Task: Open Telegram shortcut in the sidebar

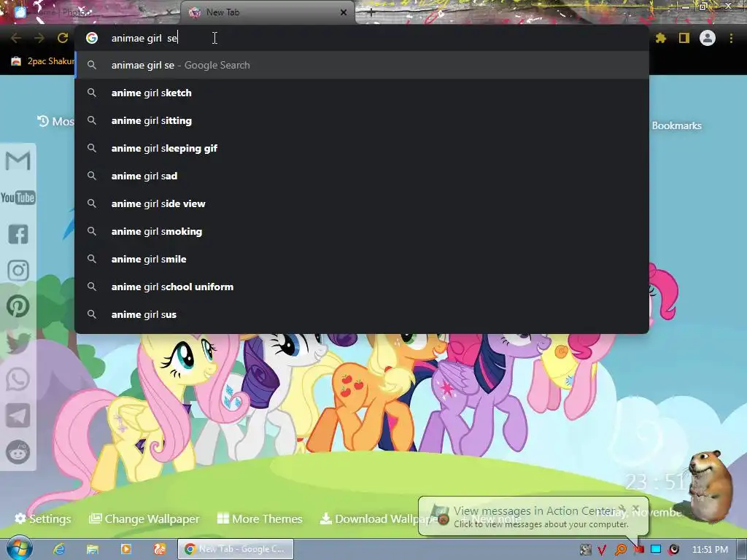Action: click(x=18, y=416)
